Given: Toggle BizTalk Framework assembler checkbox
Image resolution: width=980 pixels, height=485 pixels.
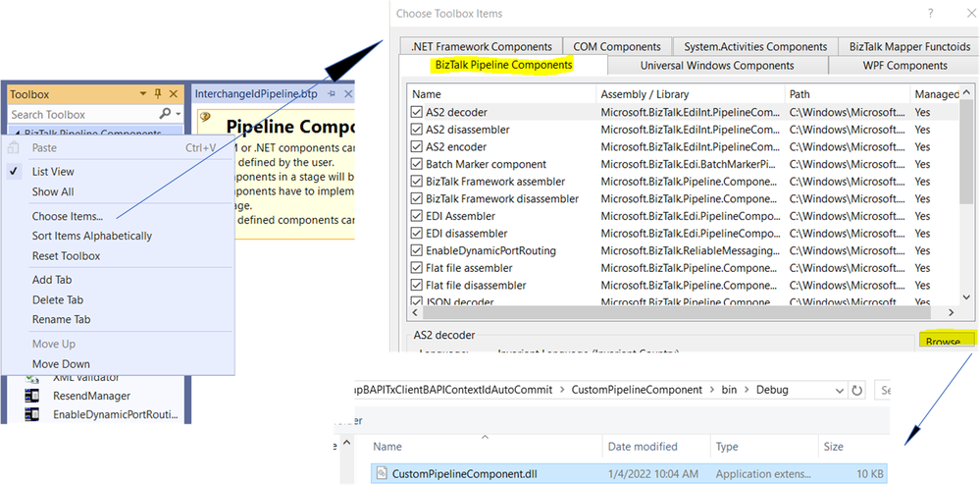Looking at the screenshot, I should tap(416, 182).
